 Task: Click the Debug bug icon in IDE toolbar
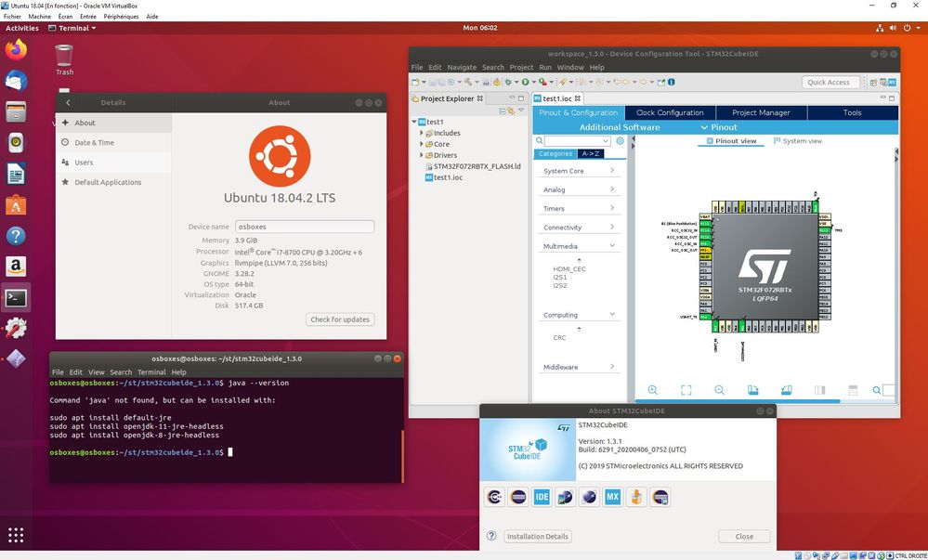point(508,83)
